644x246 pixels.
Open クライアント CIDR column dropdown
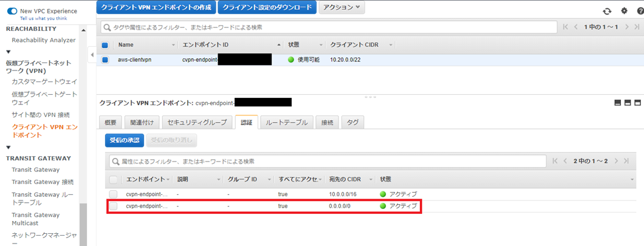pyautogui.click(x=391, y=45)
